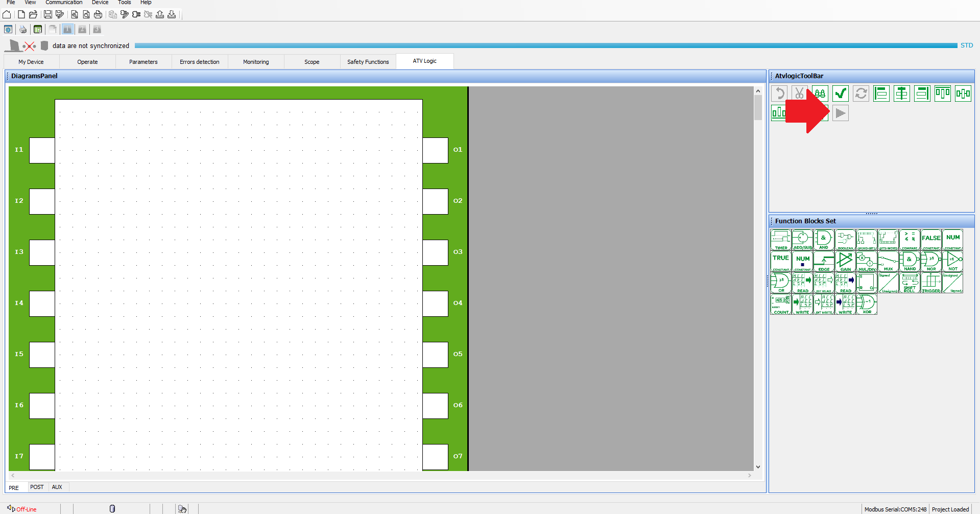
Task: Select the EDGE function block
Action: pos(824,261)
